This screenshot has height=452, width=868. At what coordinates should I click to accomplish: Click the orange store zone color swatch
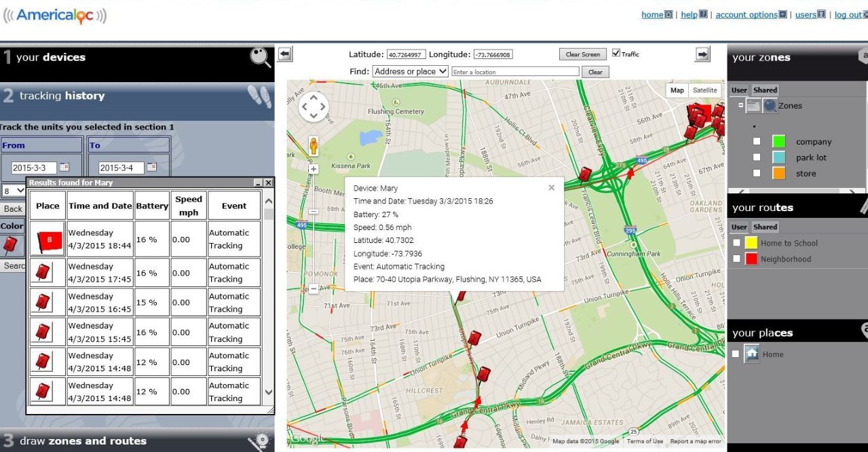[x=779, y=173]
